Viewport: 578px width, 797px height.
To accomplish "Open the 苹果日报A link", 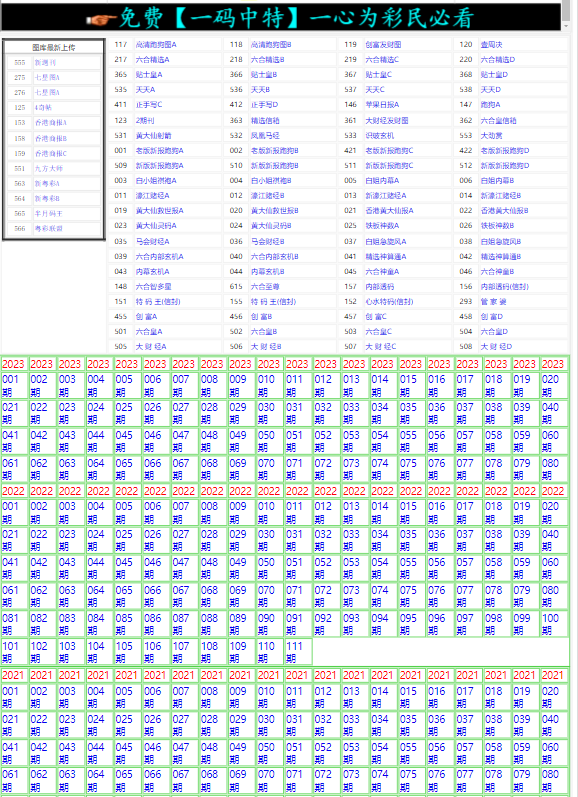I will [x=382, y=105].
